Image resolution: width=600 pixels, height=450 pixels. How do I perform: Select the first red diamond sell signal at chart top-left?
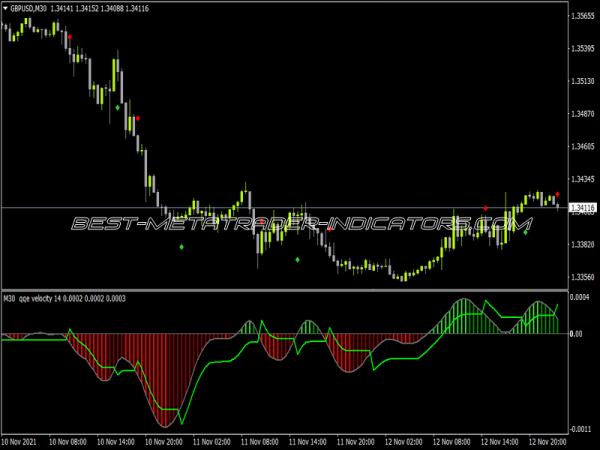[x=70, y=37]
